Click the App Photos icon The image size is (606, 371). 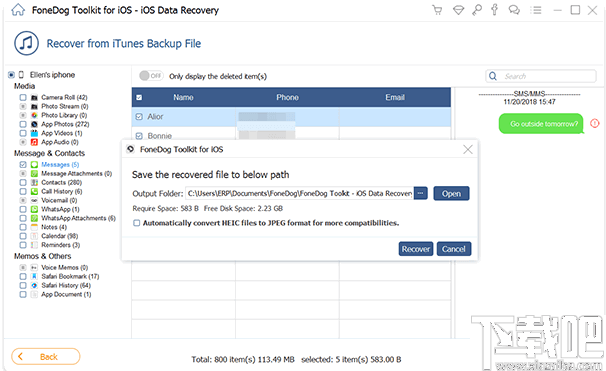[34, 124]
